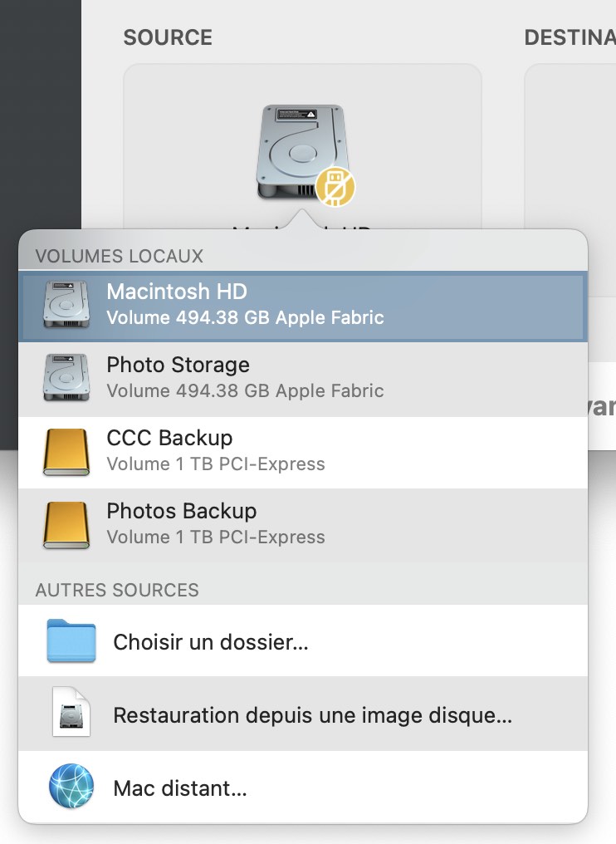Pick CCC Backup from local volumes
This screenshot has width=616, height=844.
click(303, 452)
